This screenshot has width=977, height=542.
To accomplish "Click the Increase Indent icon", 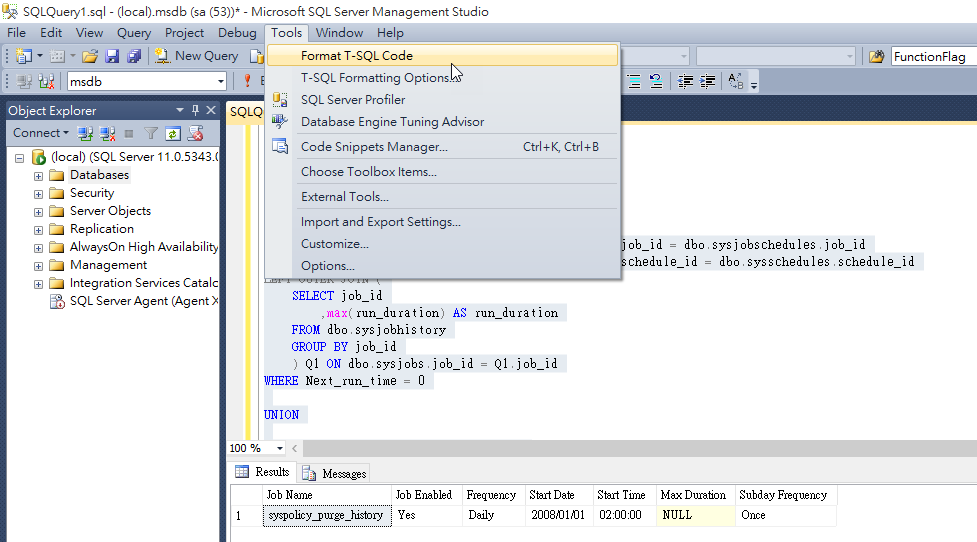I will pyautogui.click(x=707, y=82).
